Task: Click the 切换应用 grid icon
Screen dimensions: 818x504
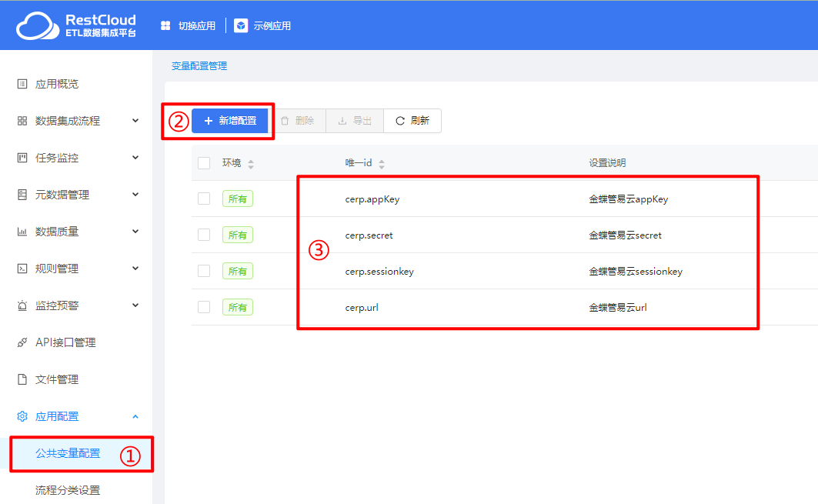Action: (165, 25)
